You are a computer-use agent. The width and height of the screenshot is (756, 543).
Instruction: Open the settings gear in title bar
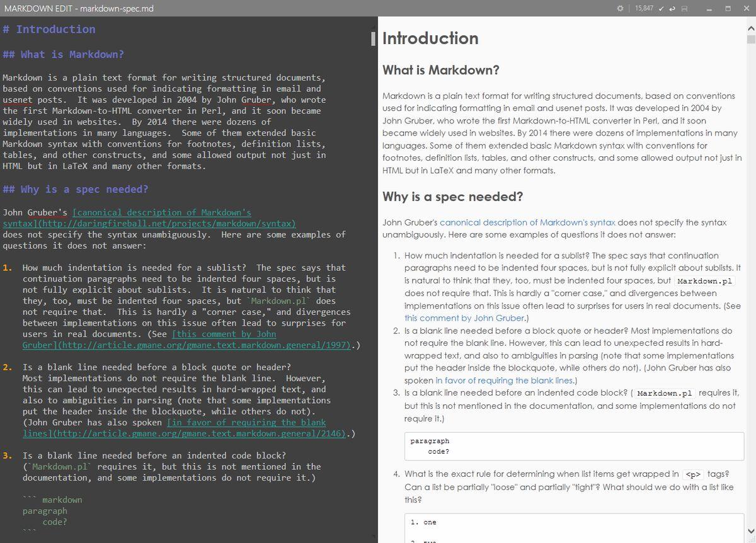[621, 8]
